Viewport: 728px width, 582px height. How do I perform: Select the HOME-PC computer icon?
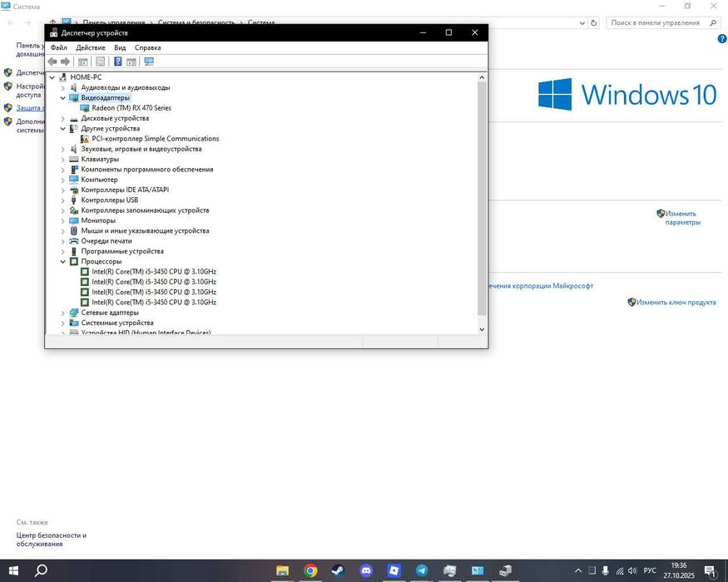(63, 77)
